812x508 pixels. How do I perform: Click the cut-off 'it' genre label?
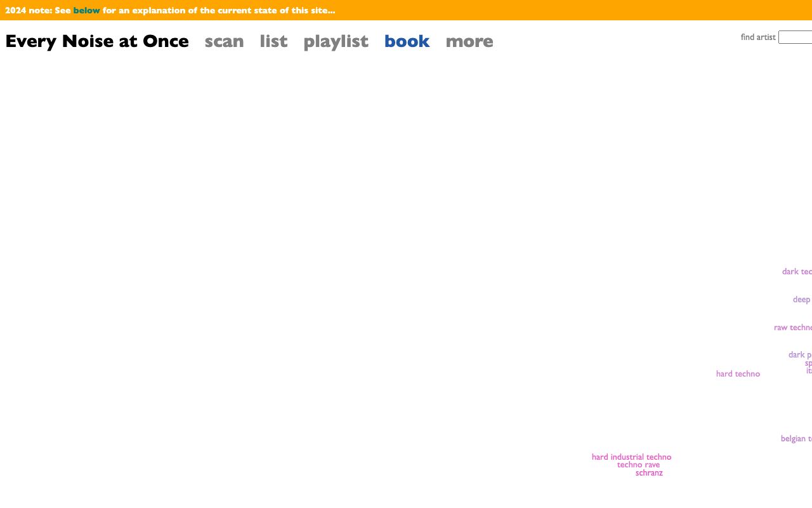point(809,371)
